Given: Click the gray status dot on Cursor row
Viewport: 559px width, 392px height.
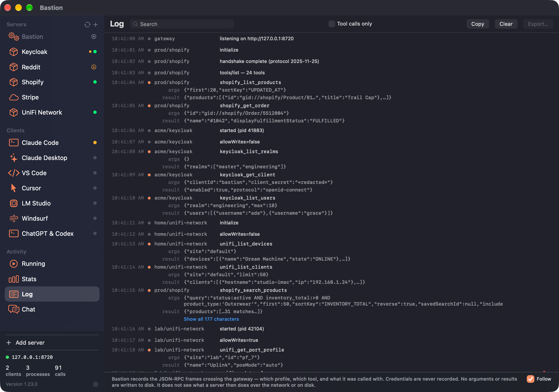Looking at the screenshot, I should (x=95, y=188).
